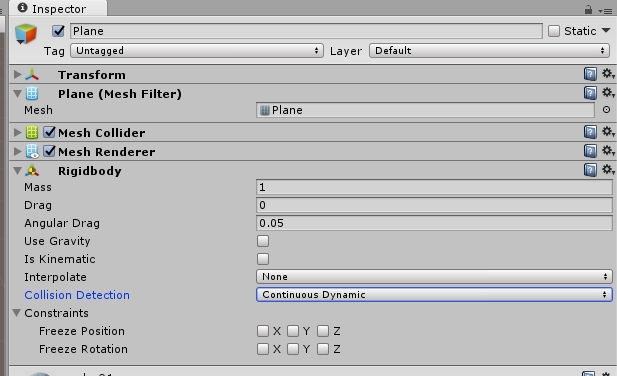Image resolution: width=617 pixels, height=376 pixels.
Task: Check Freeze Rotation Z
Action: (323, 349)
